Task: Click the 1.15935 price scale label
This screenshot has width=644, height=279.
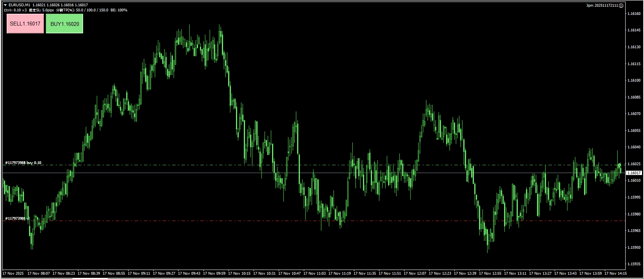Action: point(634,264)
